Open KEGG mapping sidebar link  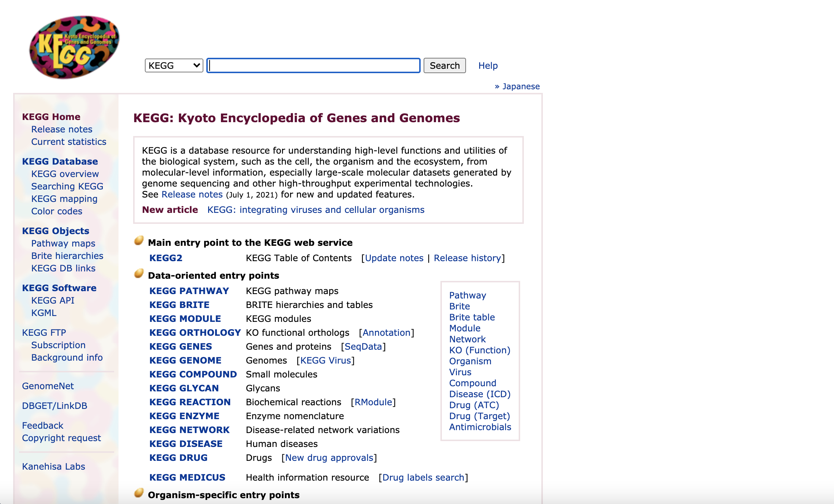coord(64,199)
